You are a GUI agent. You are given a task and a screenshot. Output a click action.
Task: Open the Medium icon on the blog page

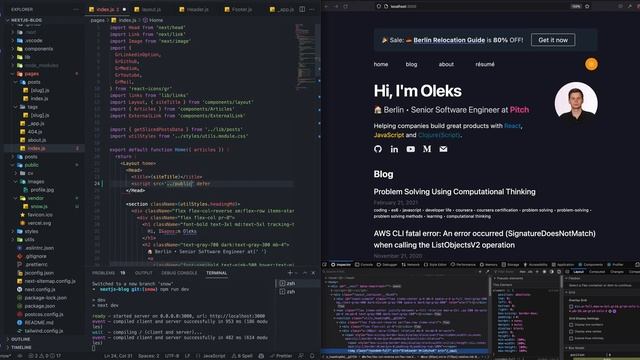click(x=427, y=149)
